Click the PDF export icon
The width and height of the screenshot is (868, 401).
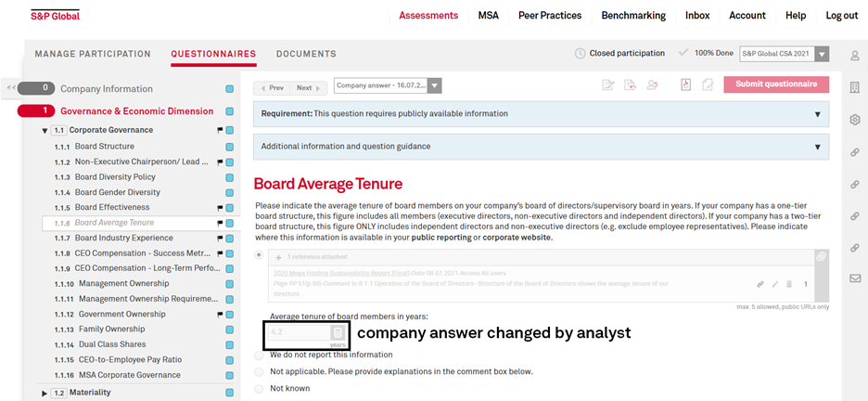point(686,84)
